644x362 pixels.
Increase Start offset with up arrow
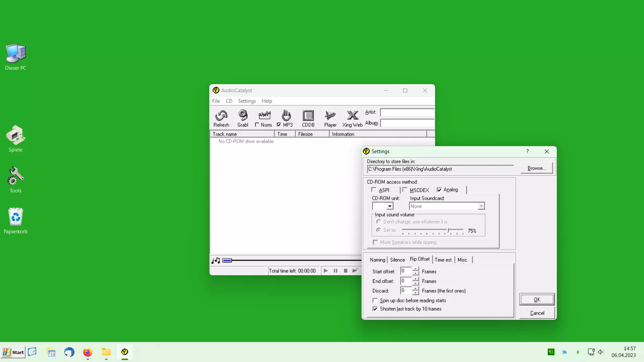[416, 269]
